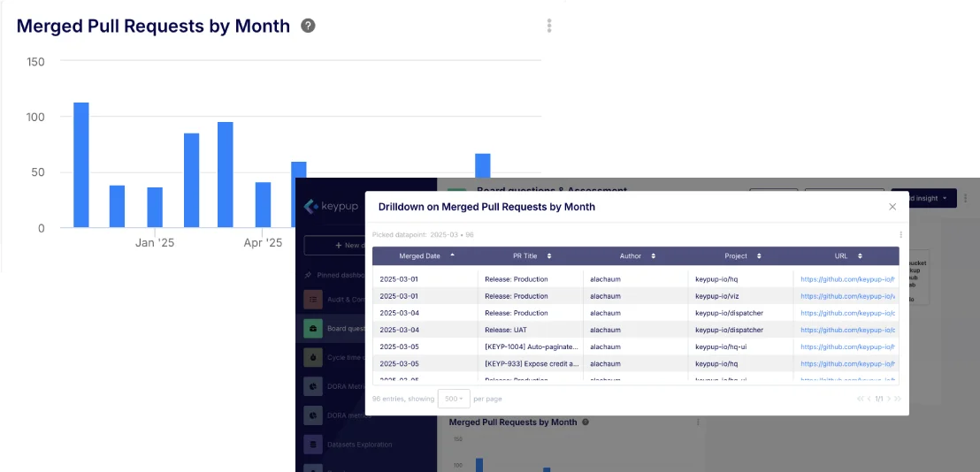Viewport: 980px width, 472px height.
Task: Go to next page of drilldown table
Action: 889,399
